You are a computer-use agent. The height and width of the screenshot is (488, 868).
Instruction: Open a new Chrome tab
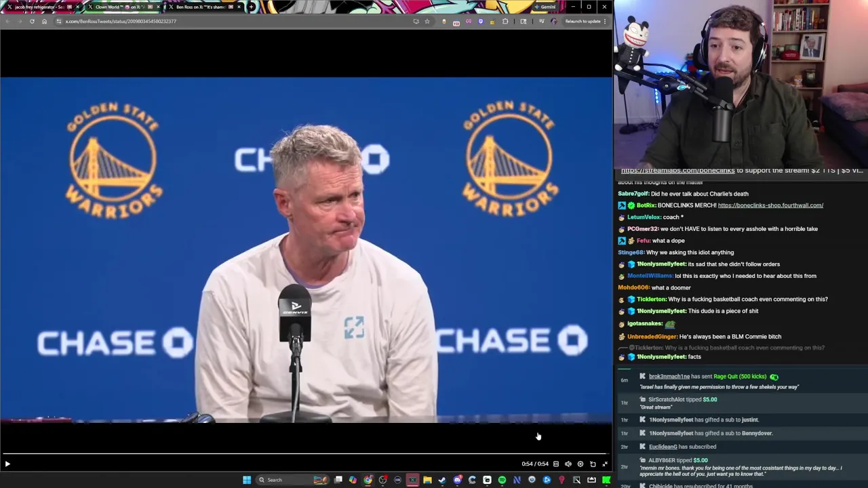pos(252,7)
